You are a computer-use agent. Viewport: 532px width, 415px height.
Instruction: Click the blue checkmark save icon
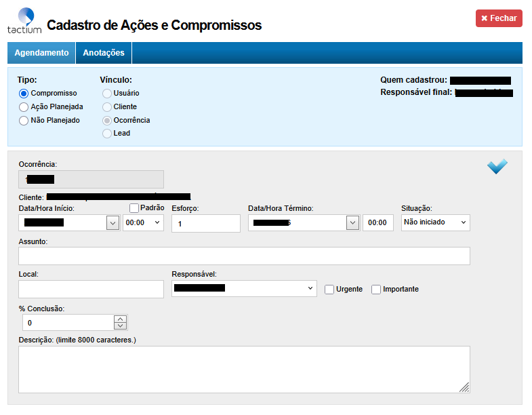(x=497, y=166)
